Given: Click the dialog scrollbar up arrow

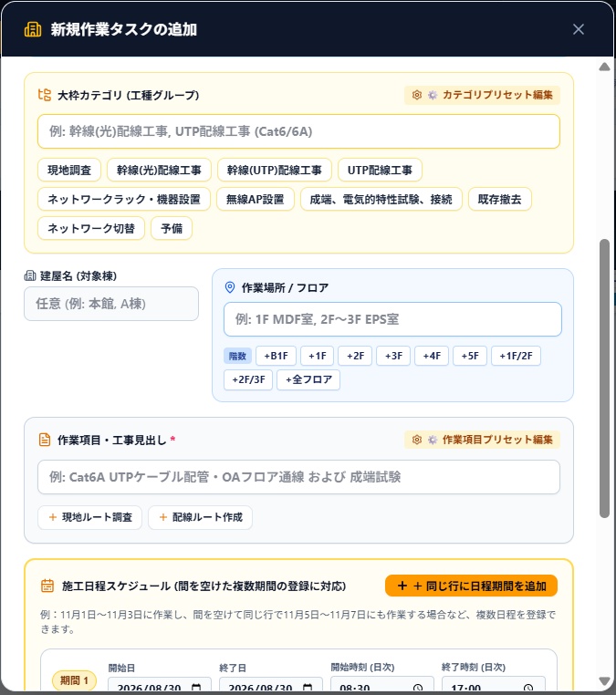Looking at the screenshot, I should (604, 67).
